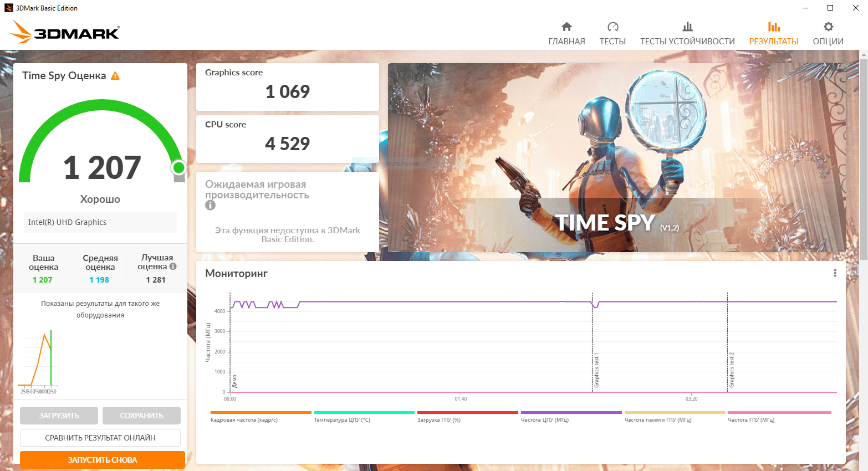Click the info icon beside Лучшая оценка
The image size is (868, 471).
[173, 266]
